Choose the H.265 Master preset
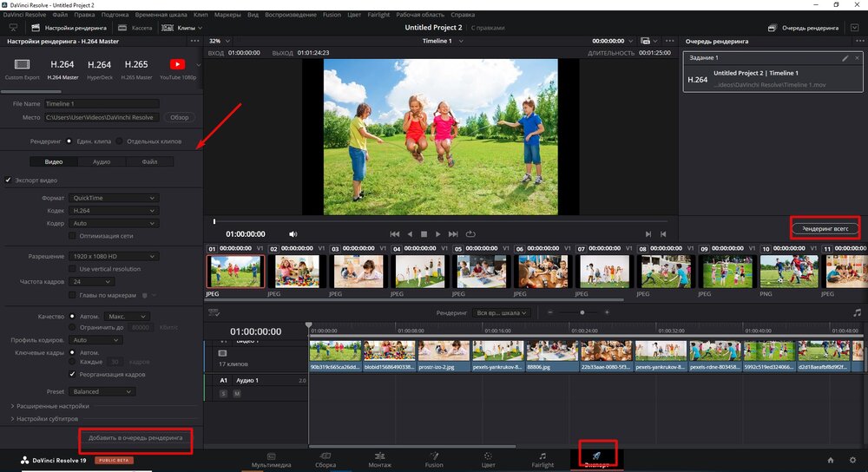This screenshot has height=472, width=868. tap(136, 69)
